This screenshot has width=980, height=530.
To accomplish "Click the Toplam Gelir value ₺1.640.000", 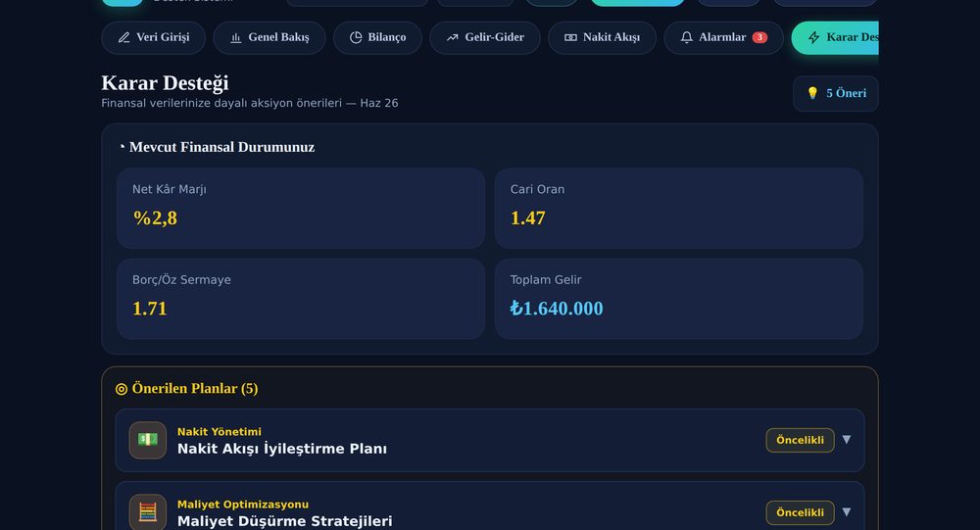I will pos(557,309).
